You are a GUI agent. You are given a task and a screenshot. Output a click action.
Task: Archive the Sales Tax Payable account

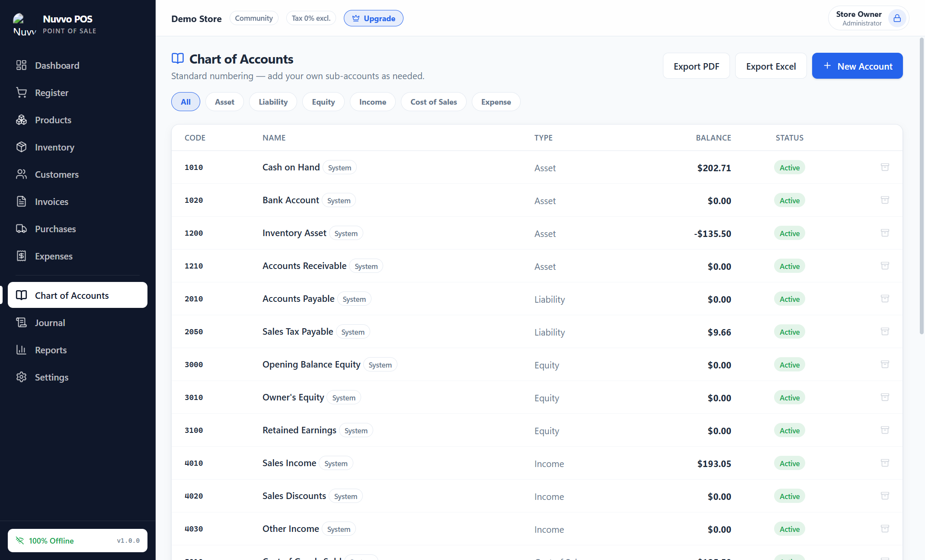coord(885,332)
